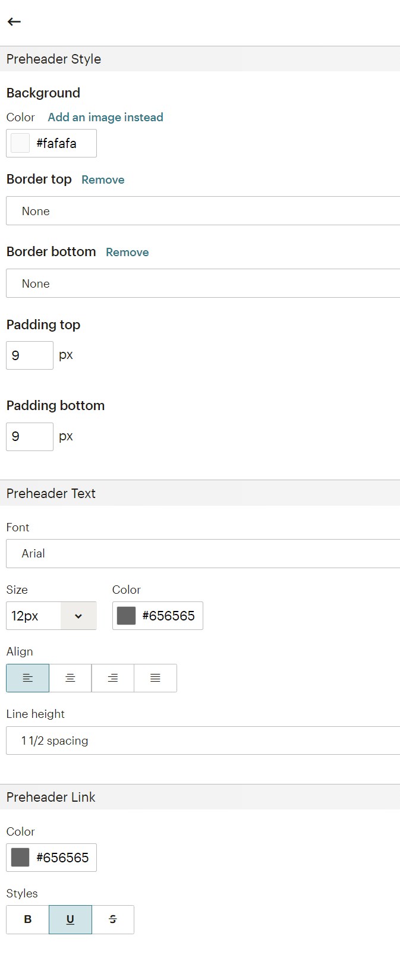Open the Arial font dropdown

tap(202, 553)
